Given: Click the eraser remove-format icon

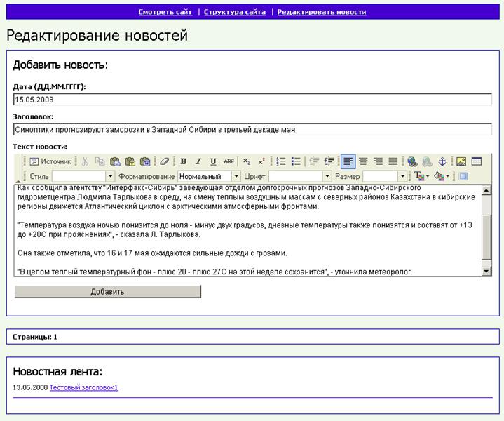Looking at the screenshot, I should 164,161.
